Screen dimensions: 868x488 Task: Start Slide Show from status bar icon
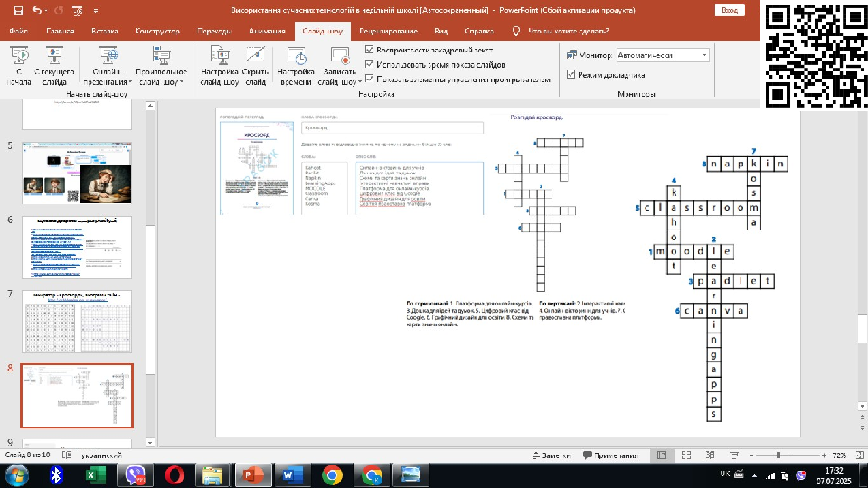tap(734, 455)
